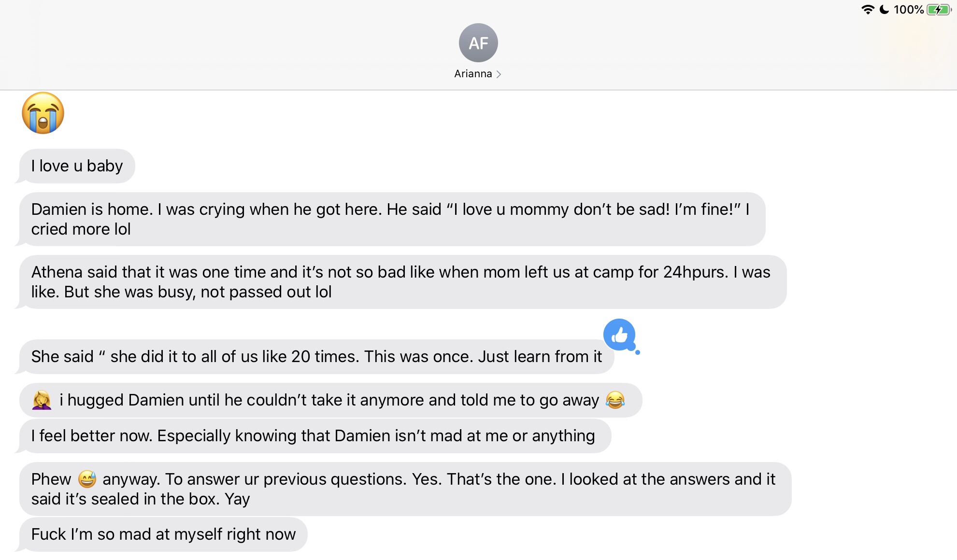Tap the 100% battery percentage

tap(908, 10)
